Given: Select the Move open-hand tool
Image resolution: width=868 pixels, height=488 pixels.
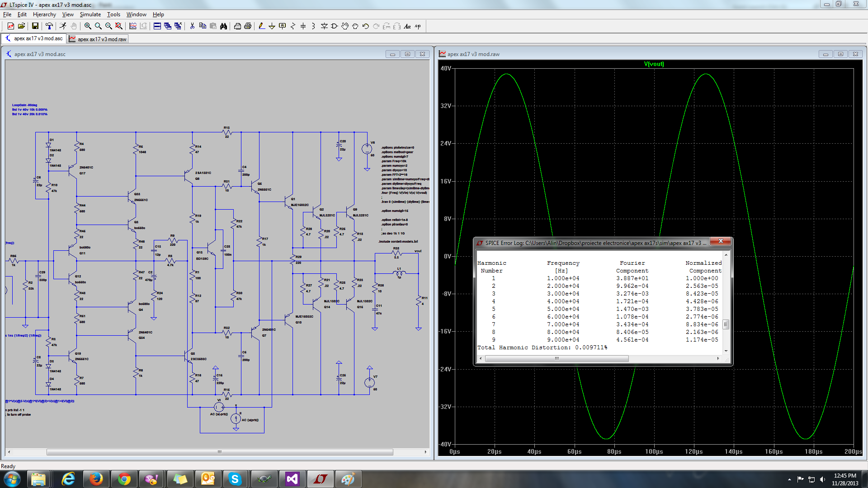Looking at the screenshot, I should pos(345,26).
